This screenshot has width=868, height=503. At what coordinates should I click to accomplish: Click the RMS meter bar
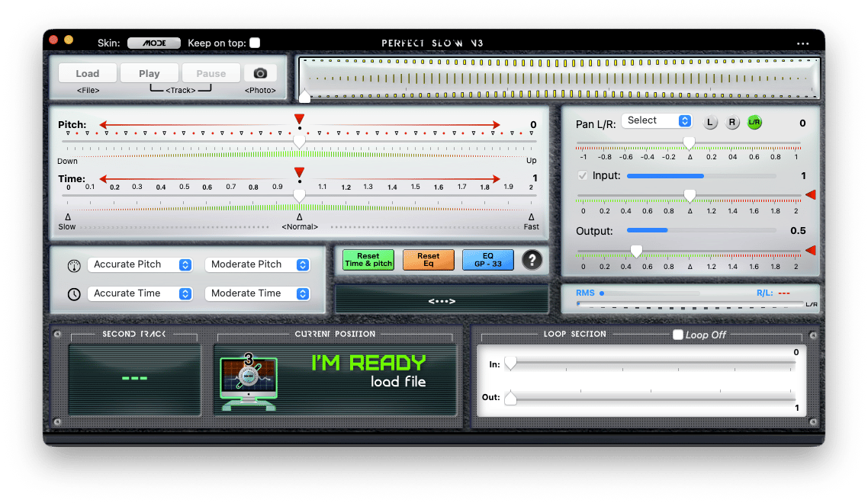651,293
